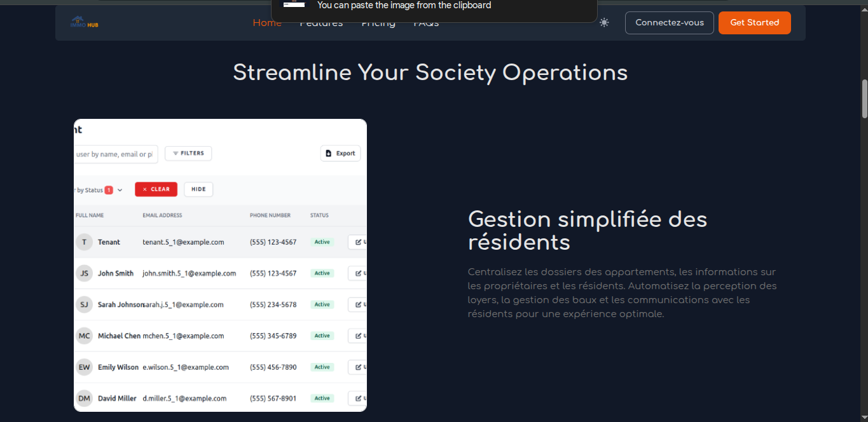Click the DM avatar for David Miller
This screenshot has height=422, width=868.
84,398
